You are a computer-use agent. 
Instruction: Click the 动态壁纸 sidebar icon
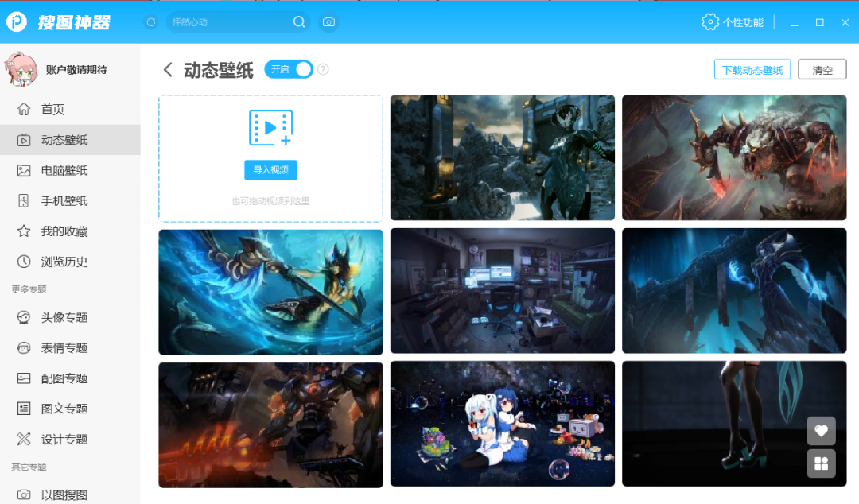pyautogui.click(x=24, y=140)
